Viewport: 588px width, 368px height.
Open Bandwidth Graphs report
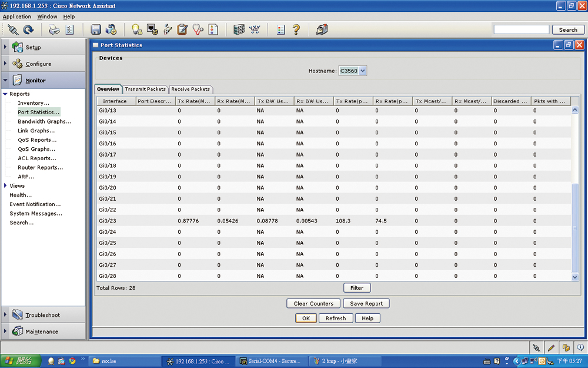coord(44,121)
